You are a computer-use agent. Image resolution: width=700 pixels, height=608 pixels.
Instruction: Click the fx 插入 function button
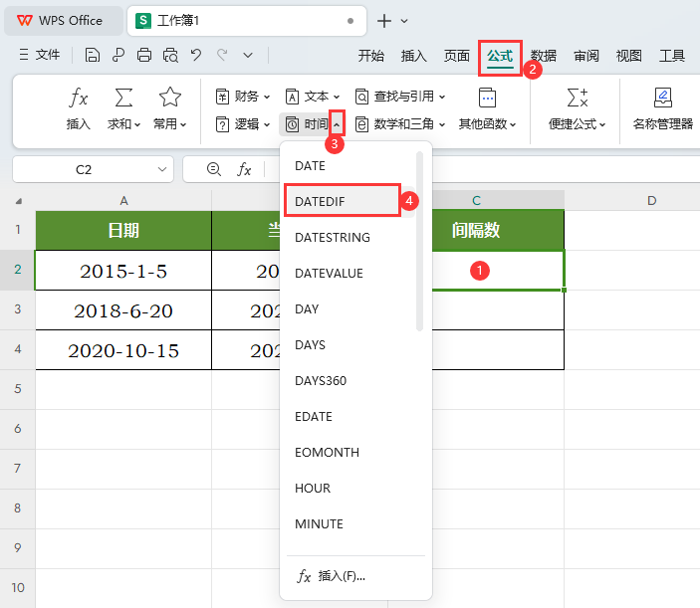pyautogui.click(x=78, y=109)
